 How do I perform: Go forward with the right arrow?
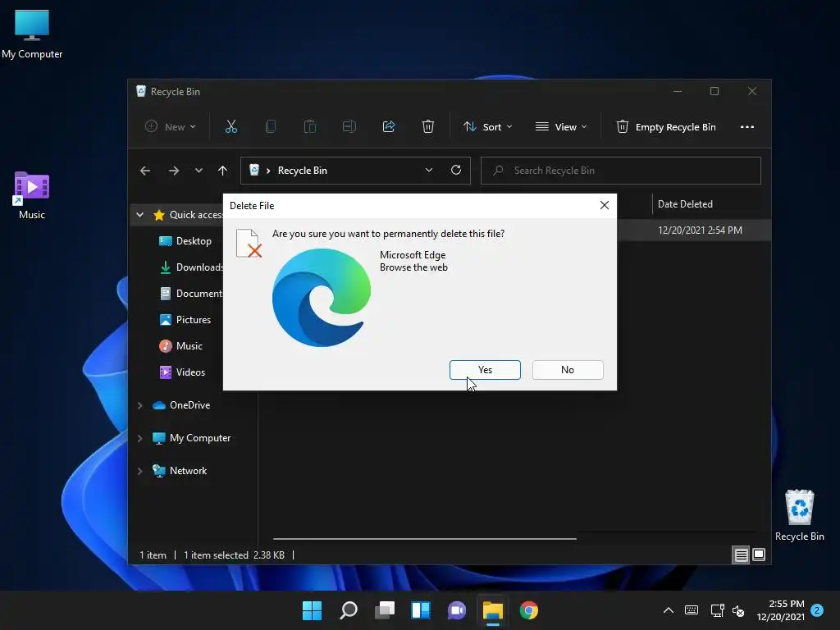coord(174,171)
